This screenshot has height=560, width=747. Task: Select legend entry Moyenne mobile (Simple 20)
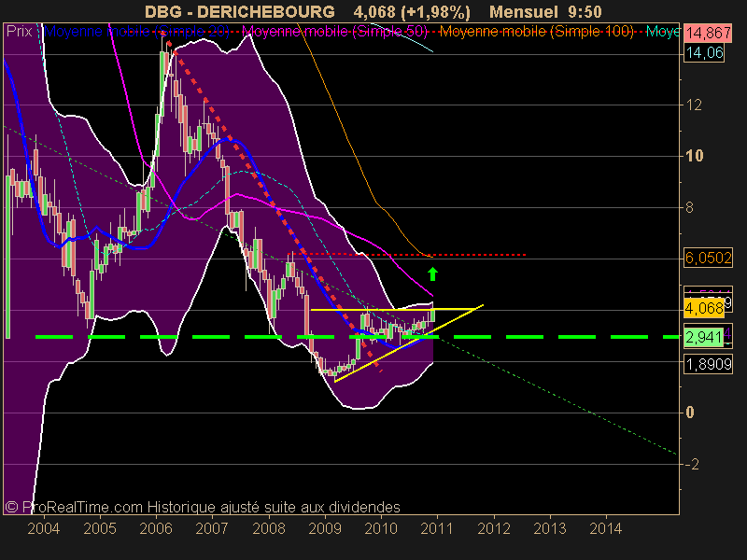click(136, 32)
